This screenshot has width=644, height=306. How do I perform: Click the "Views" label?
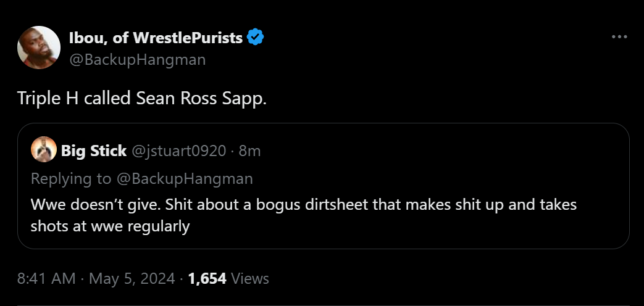coord(250,278)
